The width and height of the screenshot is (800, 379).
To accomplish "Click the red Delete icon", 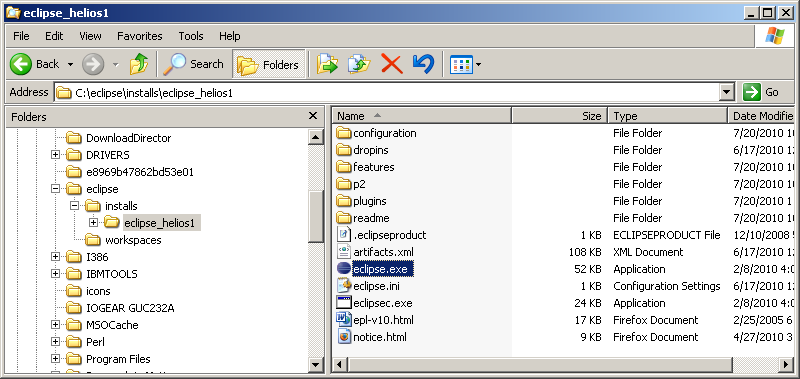I will tap(392, 64).
